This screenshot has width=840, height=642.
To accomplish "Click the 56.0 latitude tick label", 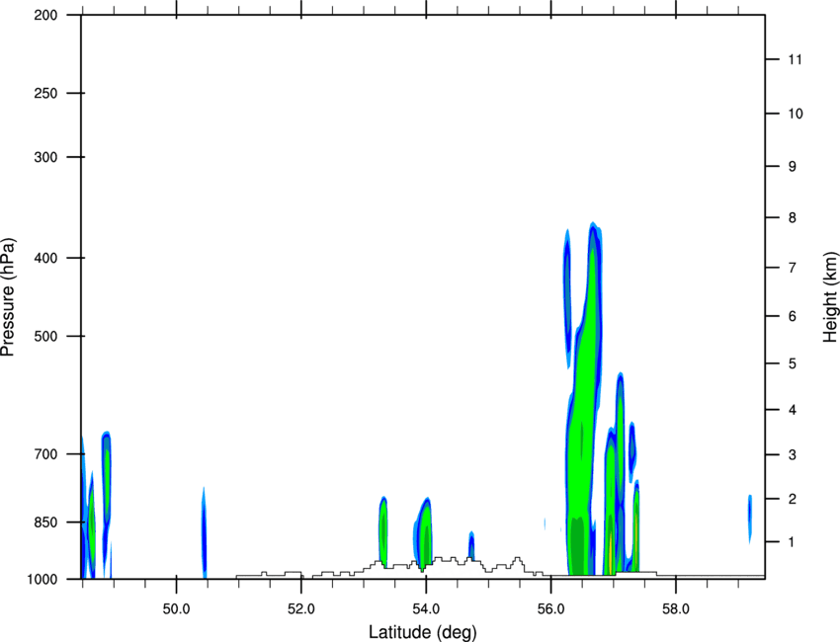I will coord(551,609).
